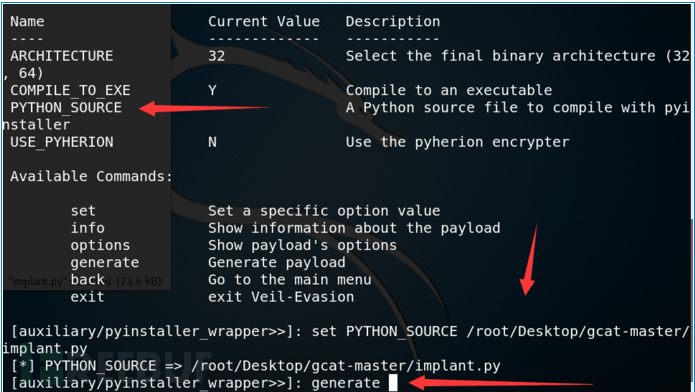This screenshot has width=695, height=392.
Task: Click the 'Current Value' column header
Action: click(264, 21)
